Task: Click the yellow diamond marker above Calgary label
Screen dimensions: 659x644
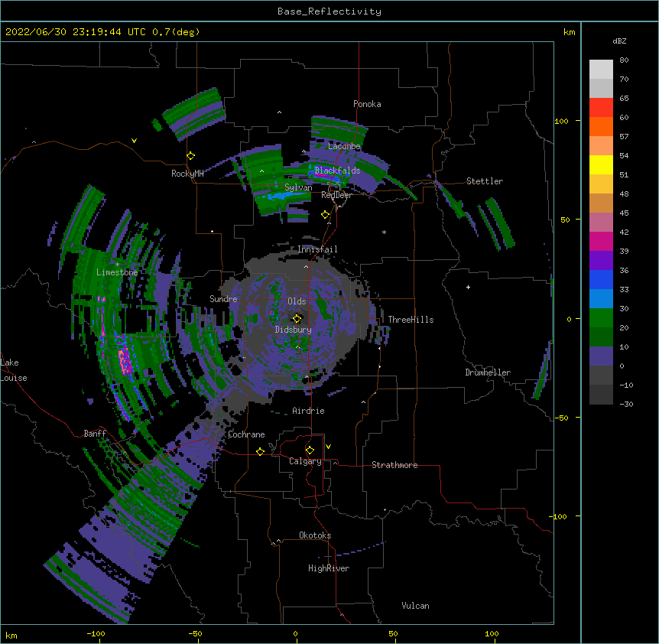Action: tap(310, 450)
